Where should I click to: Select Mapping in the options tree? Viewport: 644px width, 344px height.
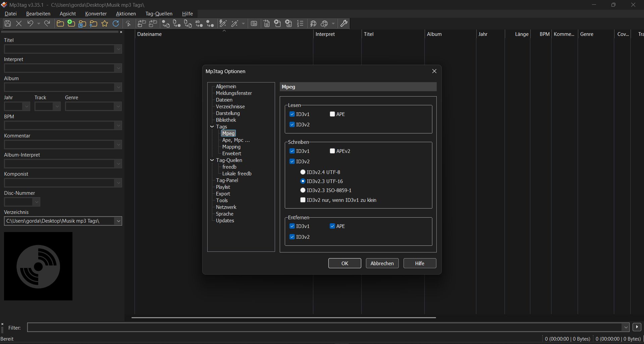coord(231,147)
